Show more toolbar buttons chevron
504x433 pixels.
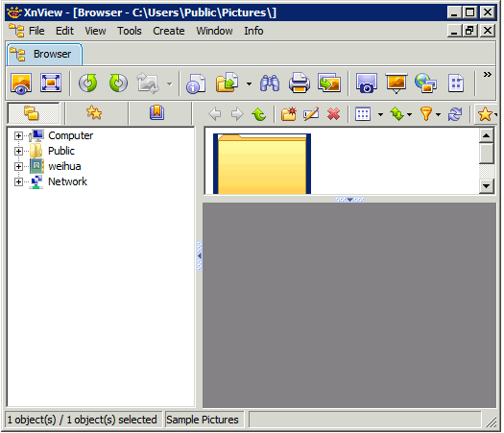(488, 75)
